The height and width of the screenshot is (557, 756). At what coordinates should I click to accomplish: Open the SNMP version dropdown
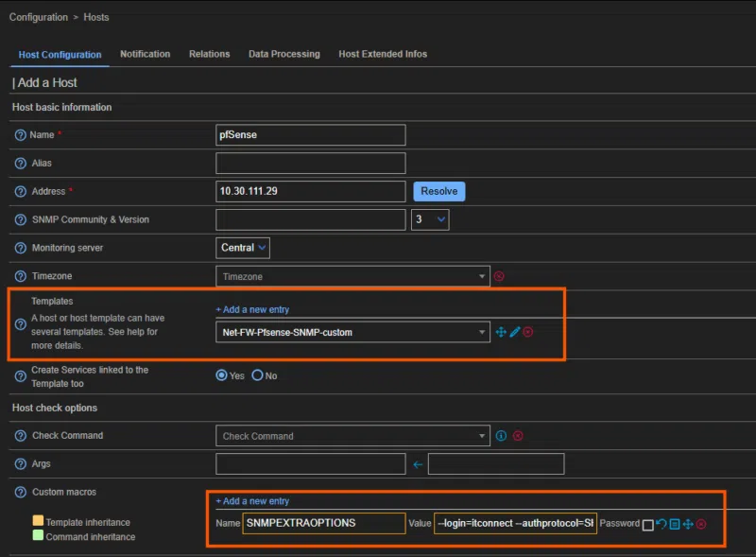(x=430, y=219)
